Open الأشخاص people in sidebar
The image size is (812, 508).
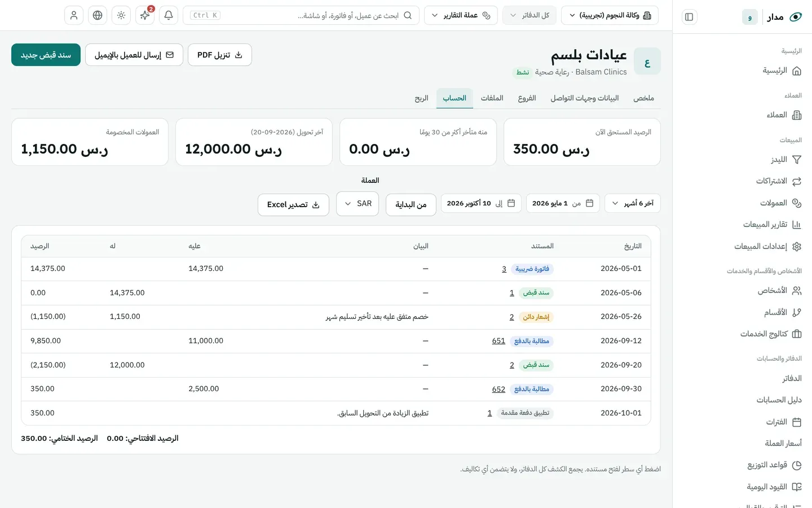point(779,291)
